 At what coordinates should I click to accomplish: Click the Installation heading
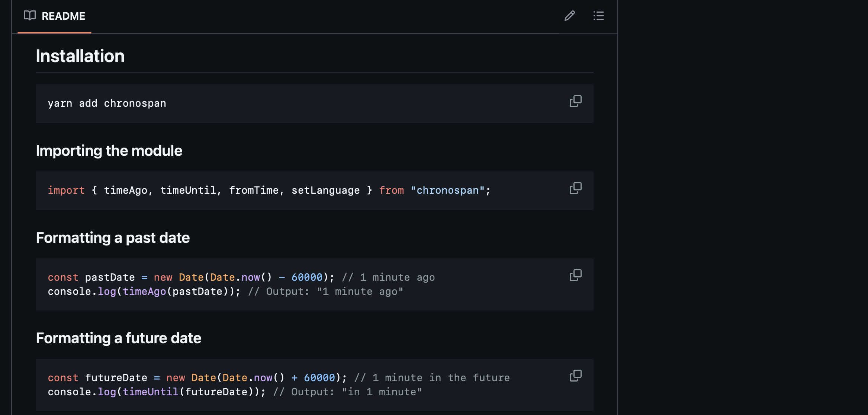(x=80, y=56)
